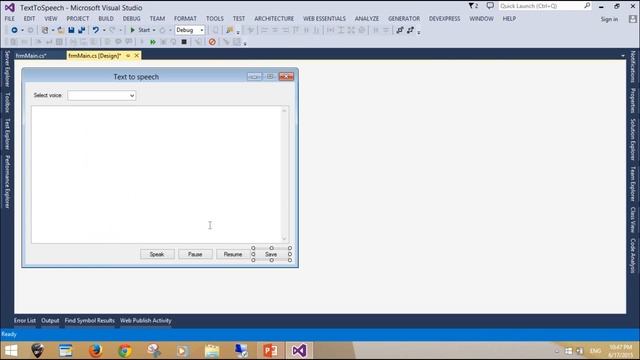
Task: Open the Undo history dropdown arrow
Action: coord(104,30)
